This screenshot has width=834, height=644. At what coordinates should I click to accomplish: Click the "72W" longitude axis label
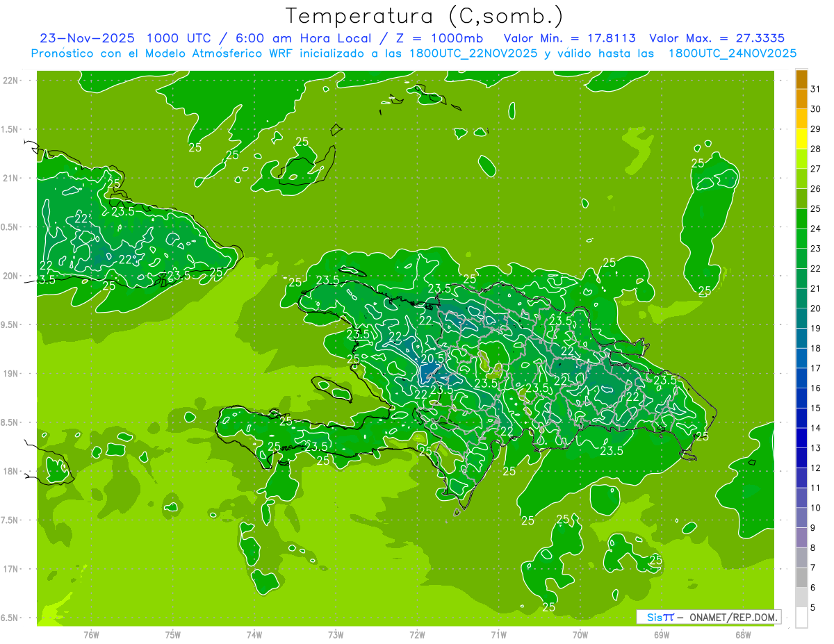pyautogui.click(x=418, y=634)
